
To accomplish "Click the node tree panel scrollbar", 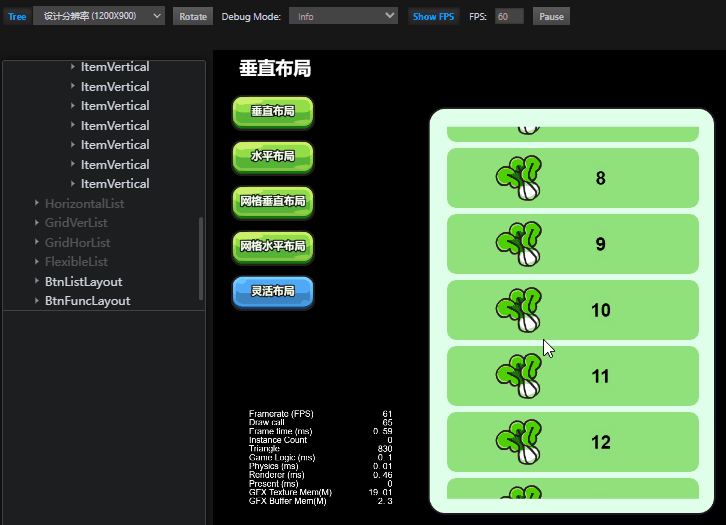I will 201,258.
